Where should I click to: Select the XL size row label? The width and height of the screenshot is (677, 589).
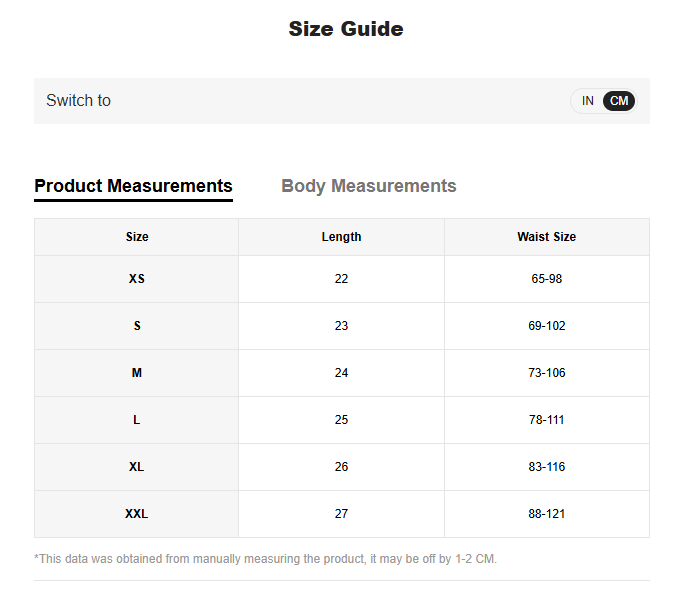(137, 467)
